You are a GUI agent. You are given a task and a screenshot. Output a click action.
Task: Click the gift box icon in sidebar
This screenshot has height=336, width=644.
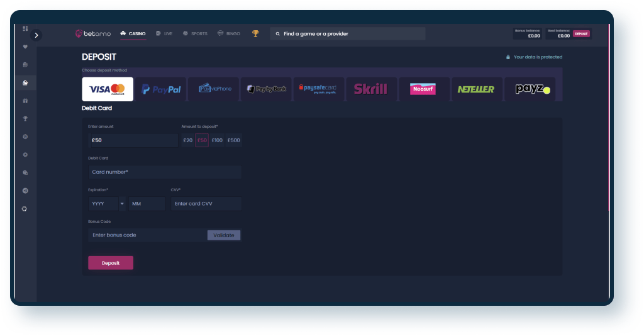(x=25, y=101)
